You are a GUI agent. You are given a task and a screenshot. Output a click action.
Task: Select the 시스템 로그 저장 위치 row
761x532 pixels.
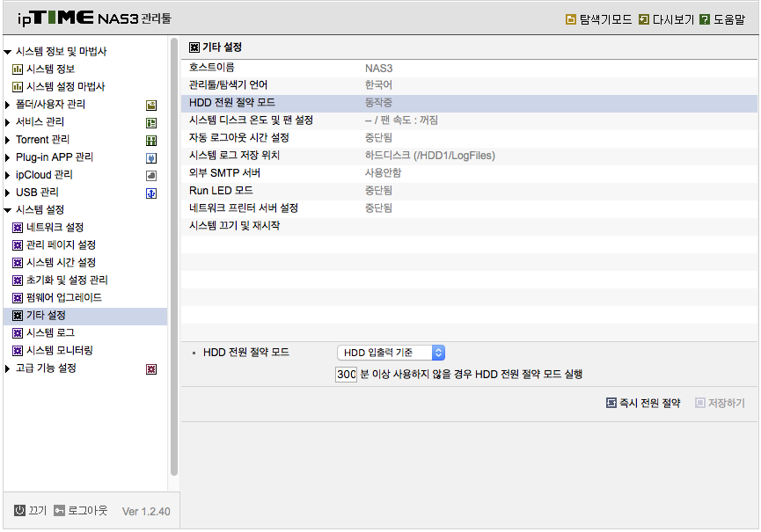(x=469, y=156)
